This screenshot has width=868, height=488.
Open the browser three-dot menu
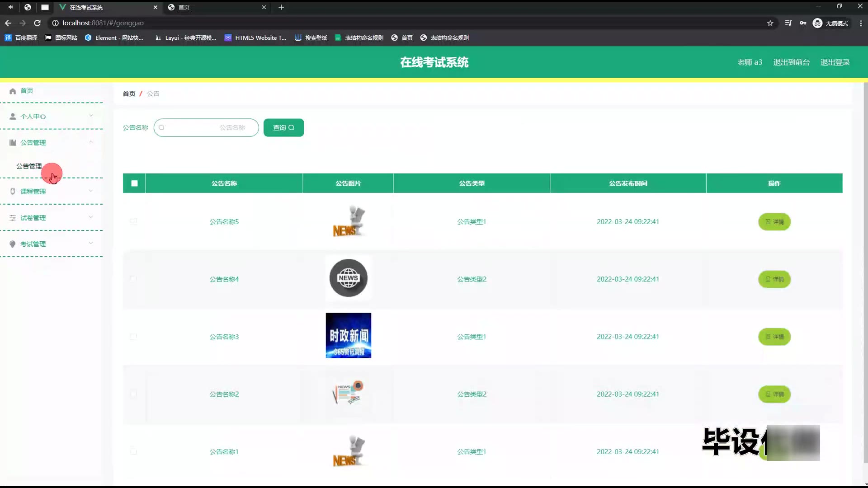(x=861, y=23)
